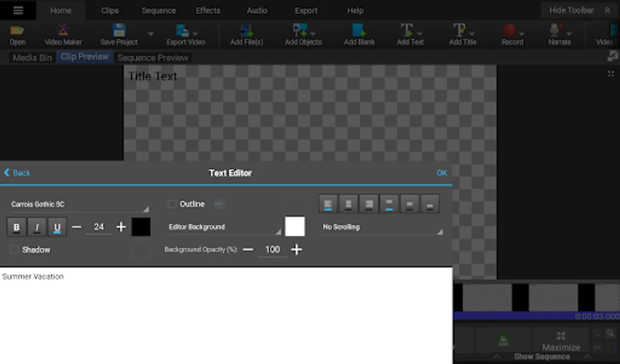
Task: Expand the Add Objects dropdown arrow
Action: pyautogui.click(x=313, y=34)
